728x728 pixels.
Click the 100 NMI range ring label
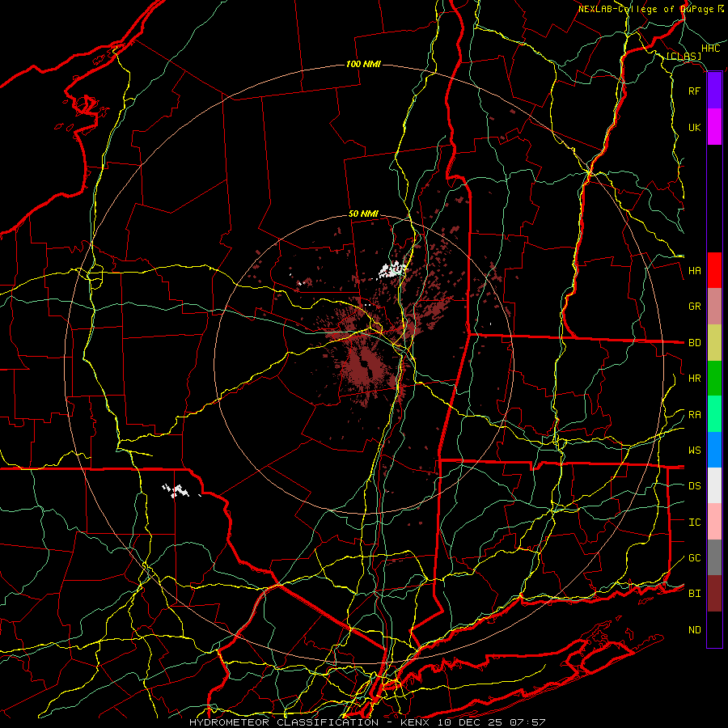[363, 64]
